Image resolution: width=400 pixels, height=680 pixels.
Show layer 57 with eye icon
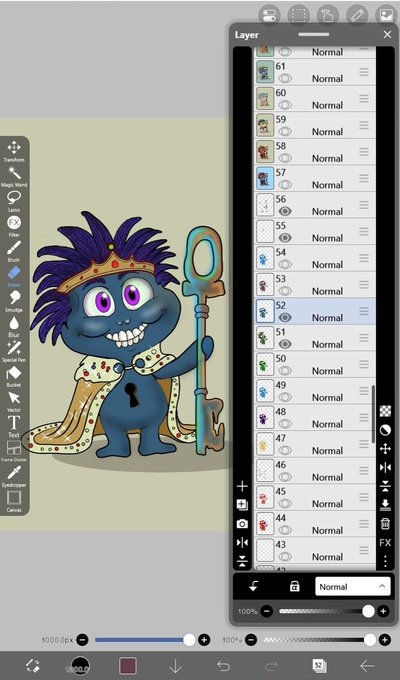285,184
